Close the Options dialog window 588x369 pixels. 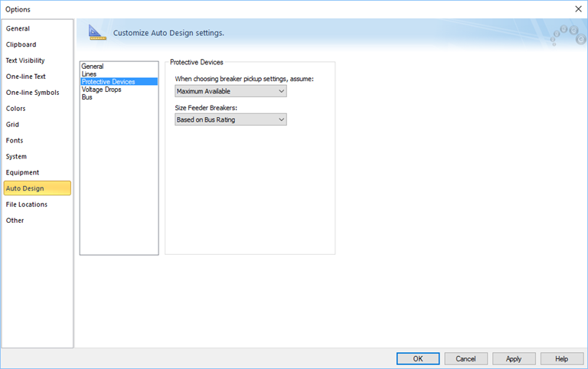tap(577, 8)
